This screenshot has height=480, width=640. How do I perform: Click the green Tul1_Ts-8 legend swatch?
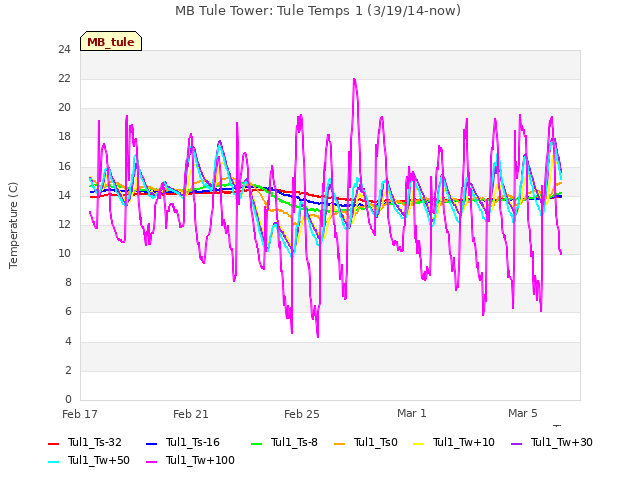click(256, 444)
